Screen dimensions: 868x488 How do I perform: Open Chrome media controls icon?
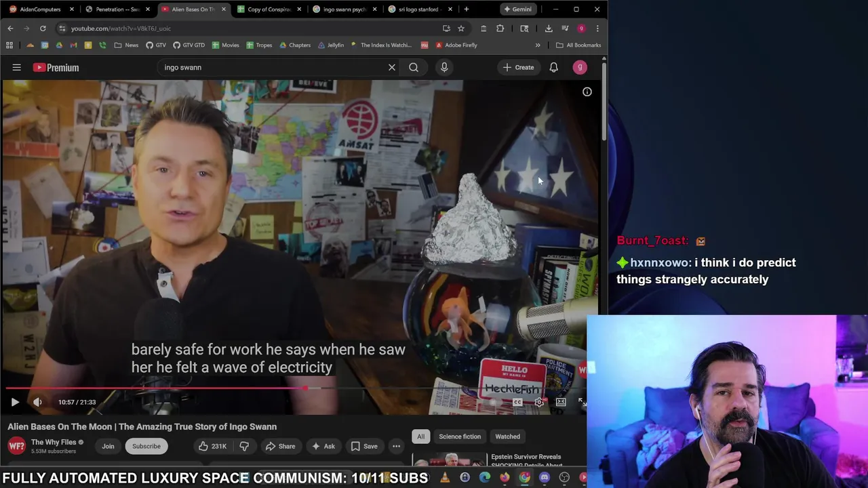(x=565, y=28)
